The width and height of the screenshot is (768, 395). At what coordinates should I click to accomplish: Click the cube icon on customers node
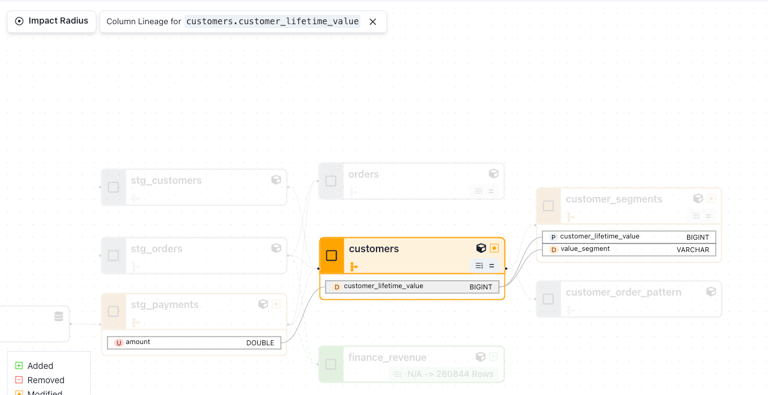(481, 248)
